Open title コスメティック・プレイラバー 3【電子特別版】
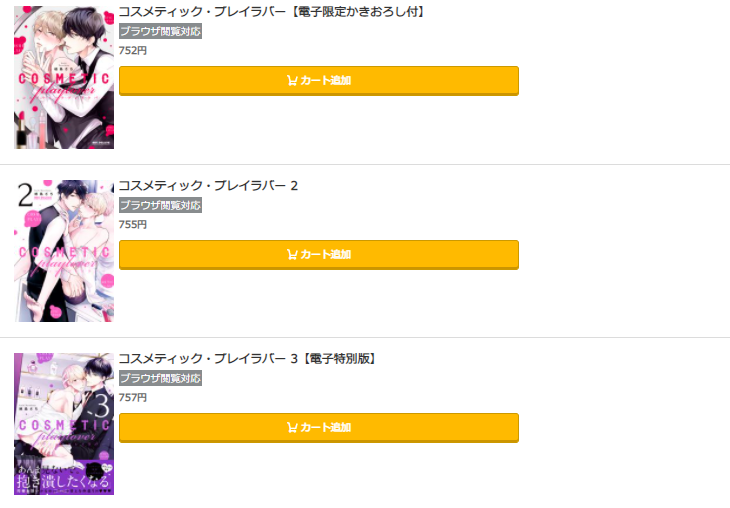 pos(248,359)
